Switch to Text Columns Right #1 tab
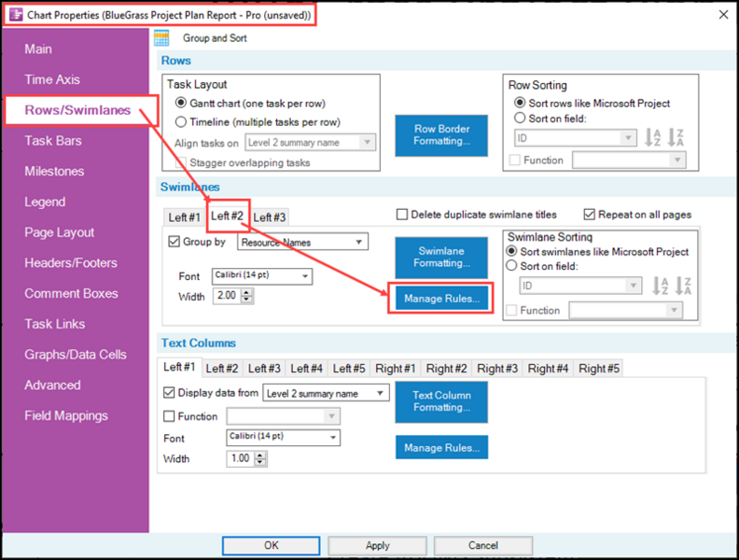 pyautogui.click(x=396, y=369)
